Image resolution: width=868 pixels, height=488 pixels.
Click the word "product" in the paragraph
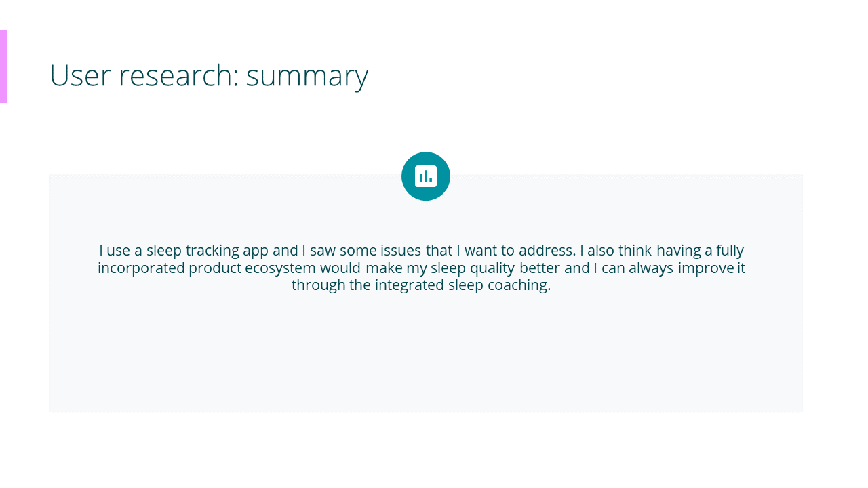(214, 268)
